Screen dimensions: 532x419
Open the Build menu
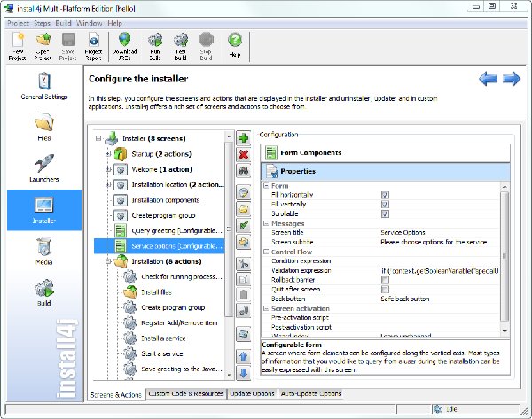pyautogui.click(x=63, y=23)
